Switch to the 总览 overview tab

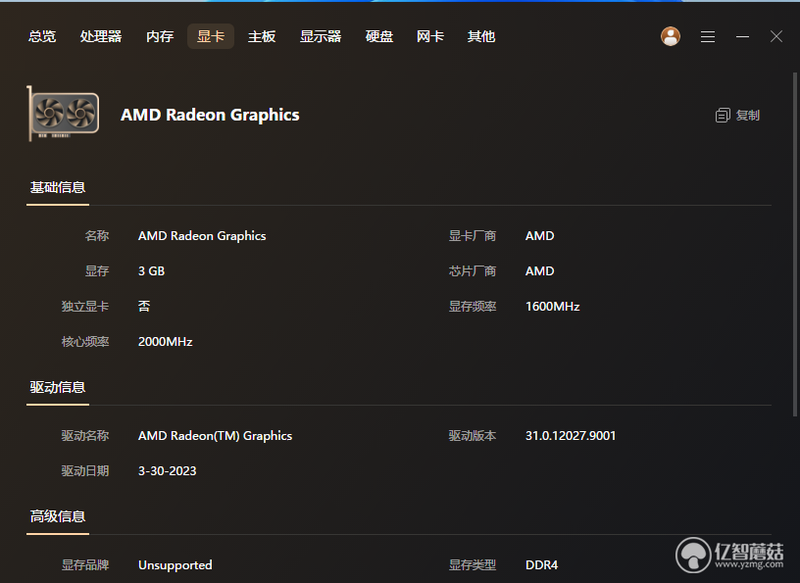point(42,36)
